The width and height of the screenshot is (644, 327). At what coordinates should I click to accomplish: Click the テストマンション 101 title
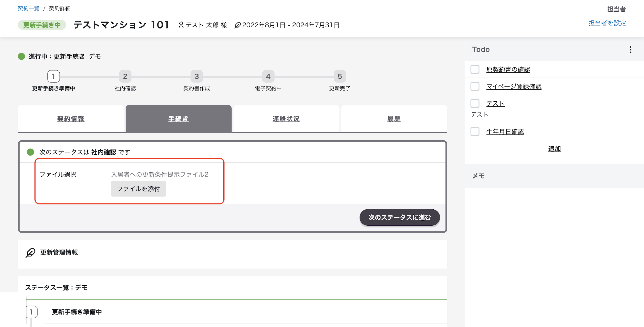122,25
